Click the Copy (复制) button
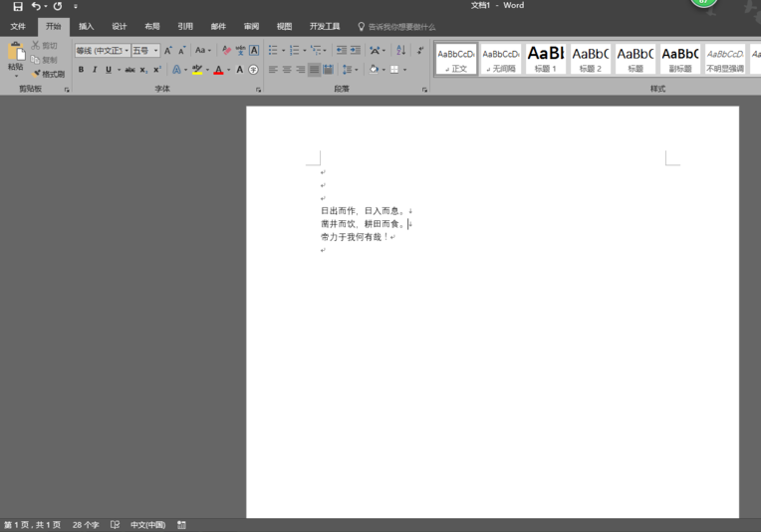The width and height of the screenshot is (761, 532). pos(44,60)
